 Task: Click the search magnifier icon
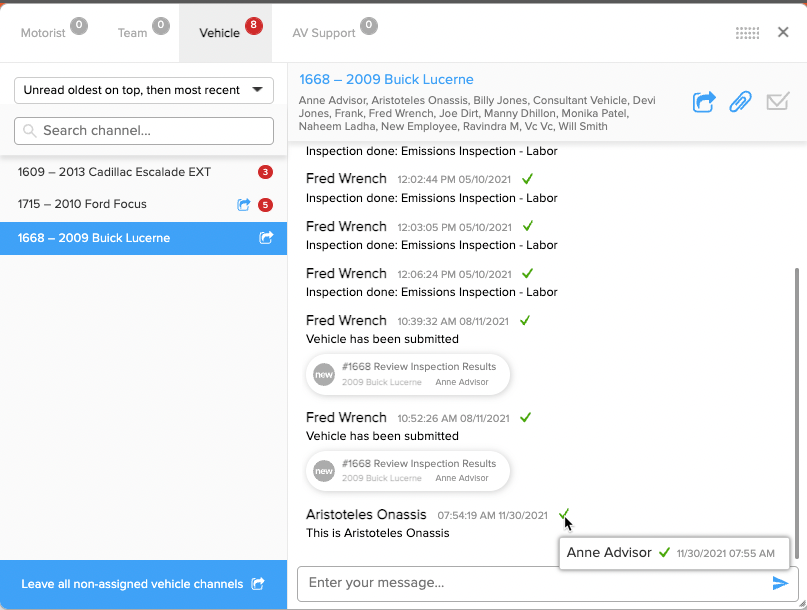coord(30,131)
